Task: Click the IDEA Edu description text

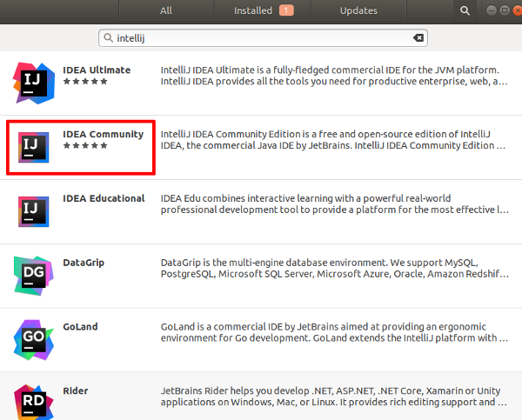Action: point(335,204)
